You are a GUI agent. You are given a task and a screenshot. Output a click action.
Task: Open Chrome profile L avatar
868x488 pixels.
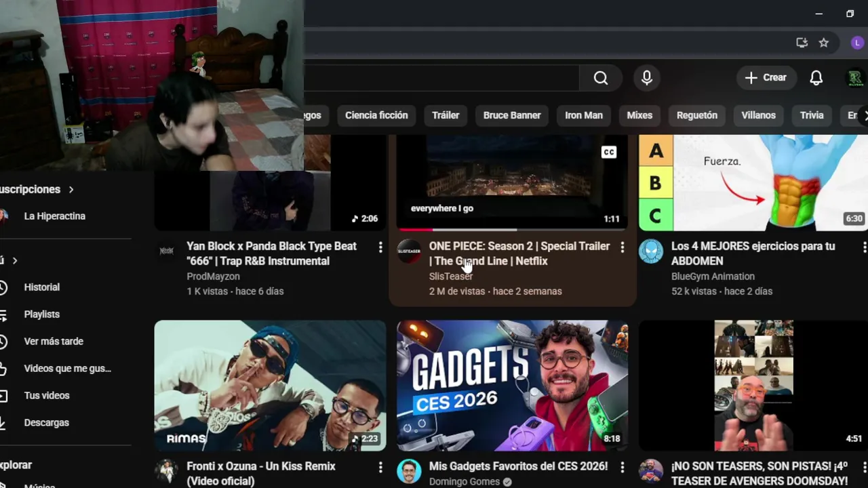(857, 43)
